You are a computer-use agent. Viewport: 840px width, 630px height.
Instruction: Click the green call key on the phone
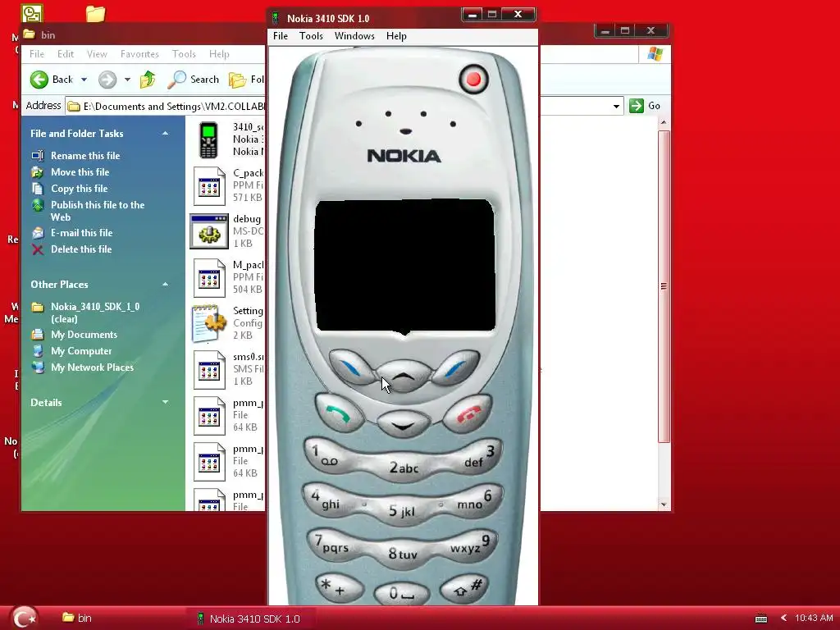coord(340,412)
